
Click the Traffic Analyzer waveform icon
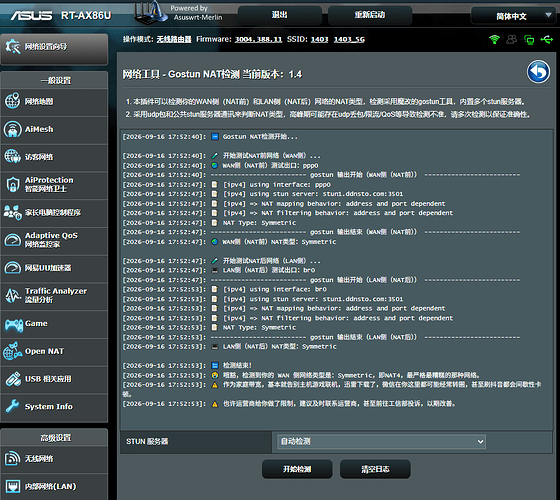tap(13, 295)
